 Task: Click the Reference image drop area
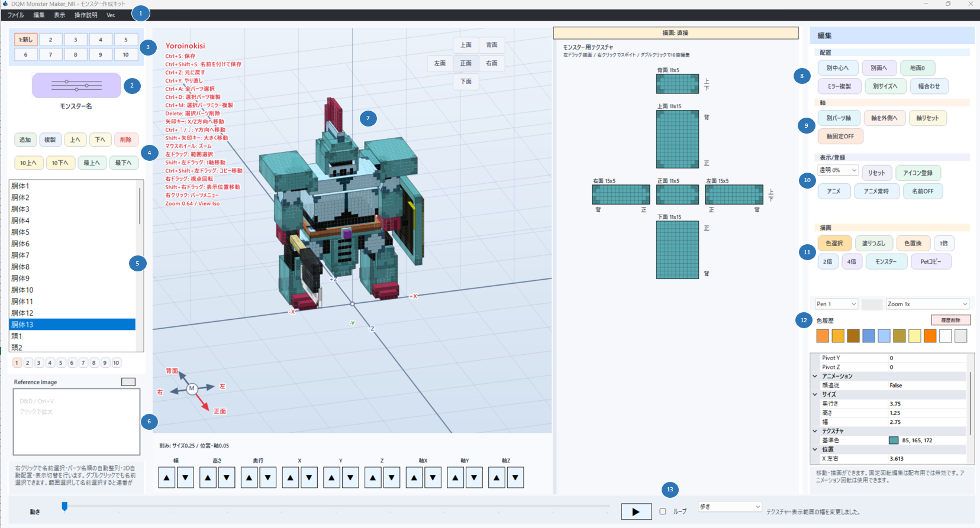click(x=76, y=422)
